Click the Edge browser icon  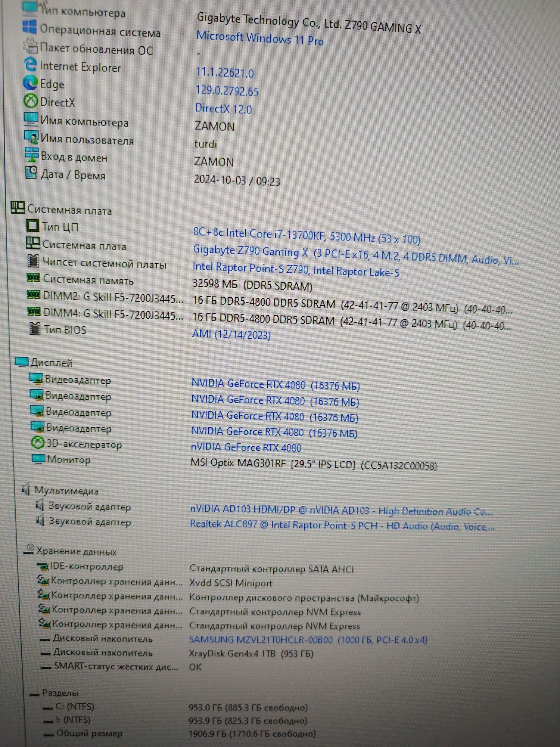click(31, 83)
